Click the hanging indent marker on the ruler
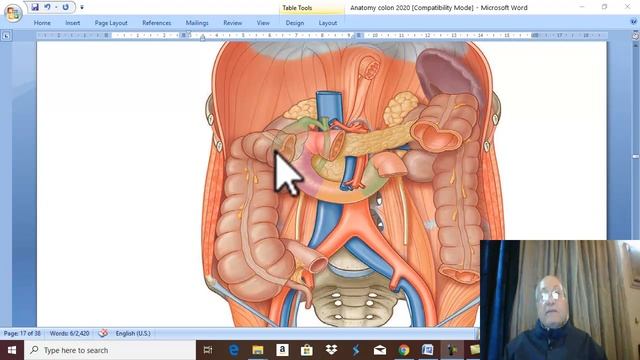The image size is (640, 360). (x=202, y=38)
